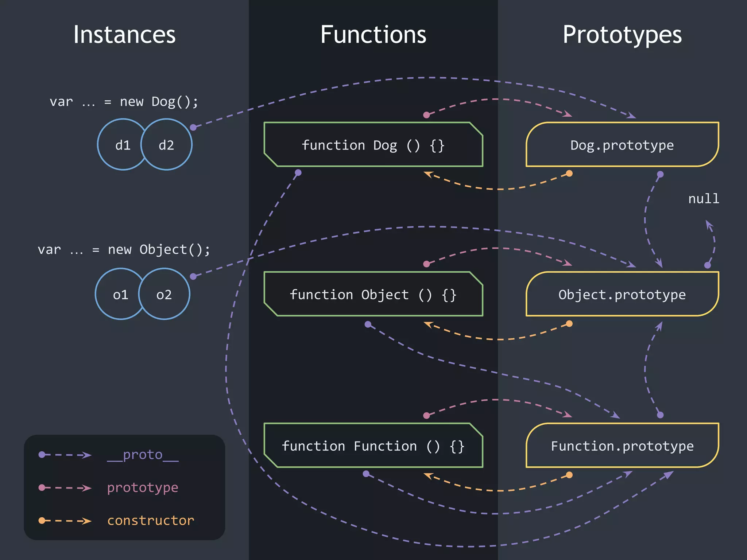This screenshot has height=560, width=747.
Task: Select the 'function Dog () {}' box
Action: [x=373, y=144]
